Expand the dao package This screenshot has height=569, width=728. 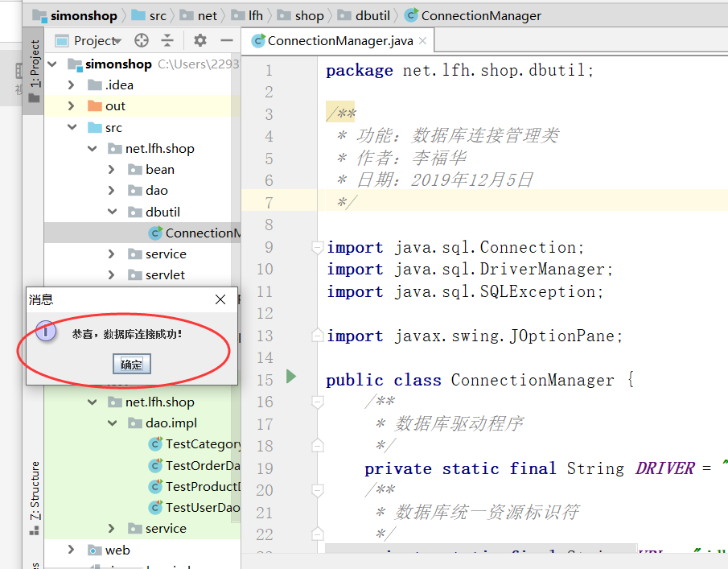[x=112, y=191]
